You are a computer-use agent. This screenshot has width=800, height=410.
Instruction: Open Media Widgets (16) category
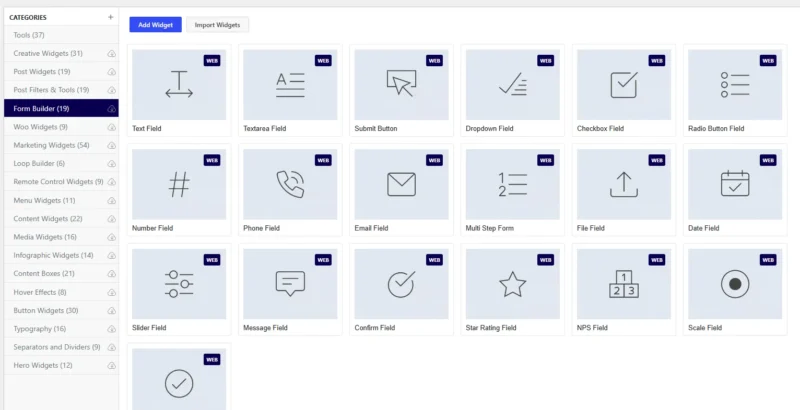pyautogui.click(x=61, y=237)
